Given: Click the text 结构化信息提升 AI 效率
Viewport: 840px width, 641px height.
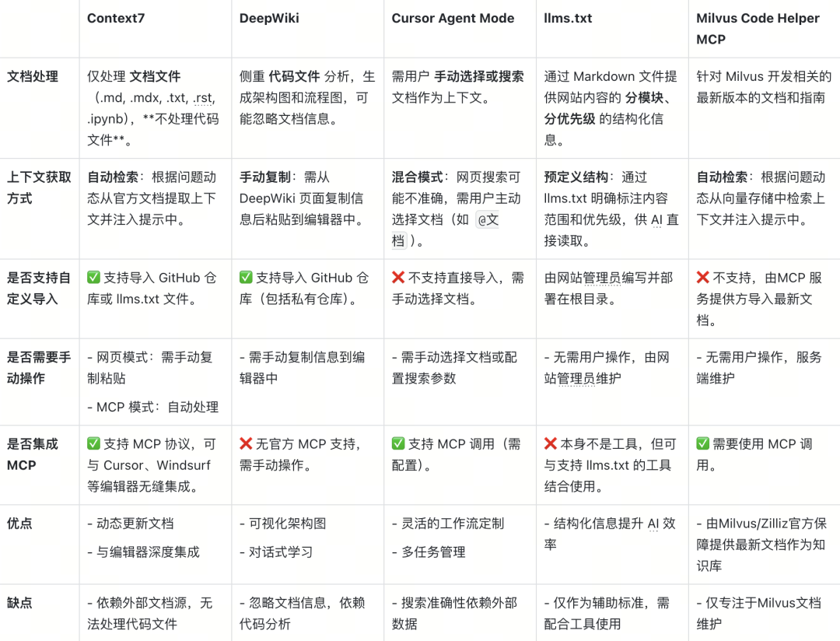Looking at the screenshot, I should pyautogui.click(x=610, y=534).
